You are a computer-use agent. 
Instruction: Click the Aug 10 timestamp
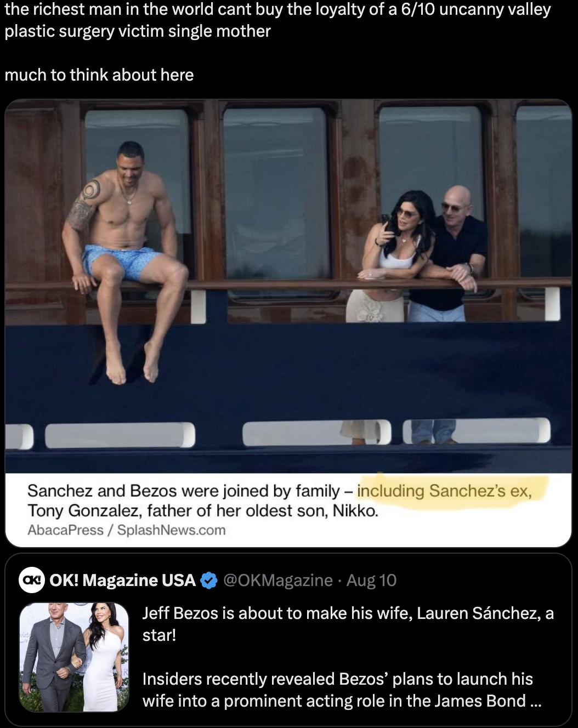(372, 581)
